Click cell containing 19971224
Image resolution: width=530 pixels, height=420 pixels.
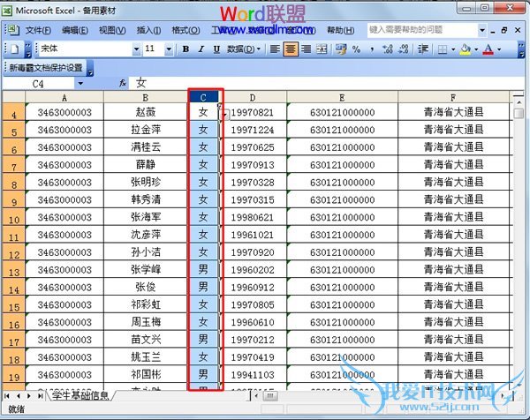[253, 130]
